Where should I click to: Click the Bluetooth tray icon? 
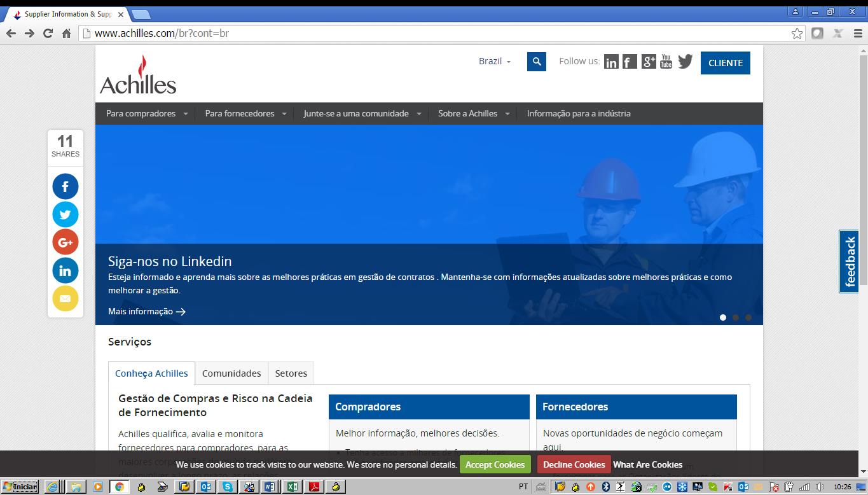pos(605,487)
